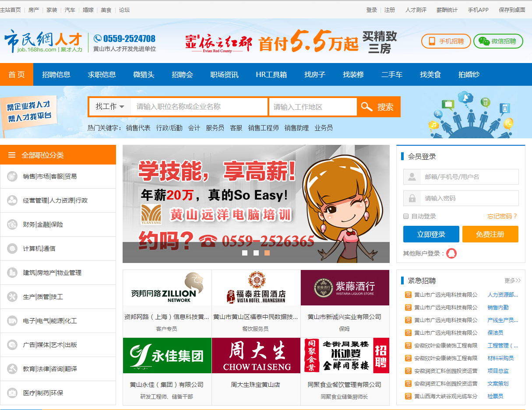Click the WeChat icon in 微信招聘
The image size is (532, 410).
pyautogui.click(x=484, y=41)
